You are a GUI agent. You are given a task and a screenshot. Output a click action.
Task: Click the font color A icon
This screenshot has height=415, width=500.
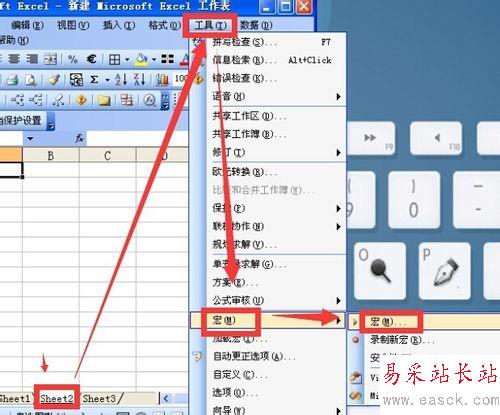(184, 59)
